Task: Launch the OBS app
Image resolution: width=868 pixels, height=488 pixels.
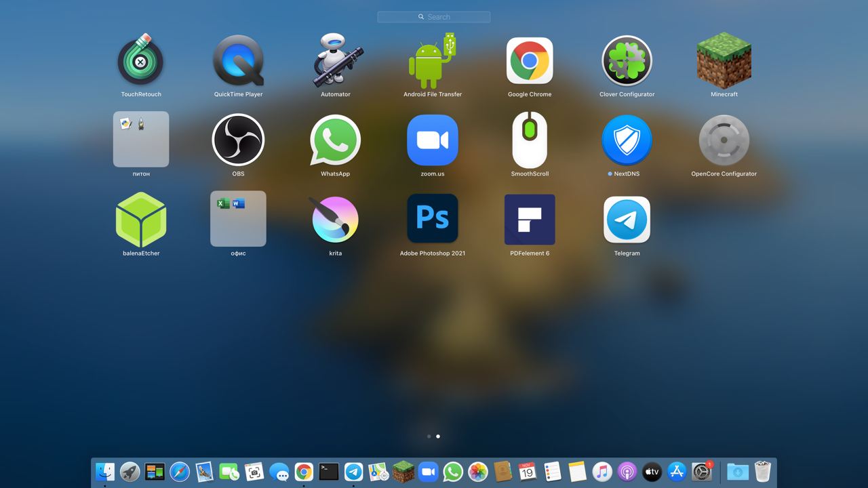Action: tap(238, 140)
